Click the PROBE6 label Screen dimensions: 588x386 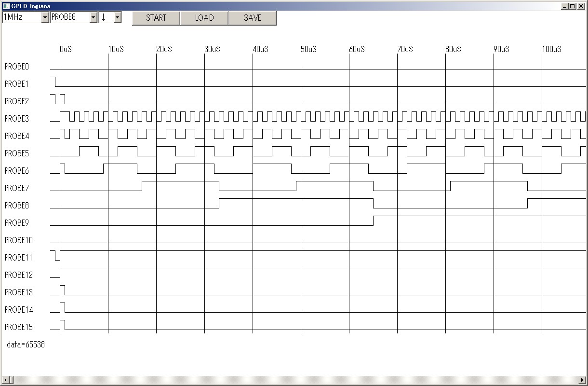17,171
